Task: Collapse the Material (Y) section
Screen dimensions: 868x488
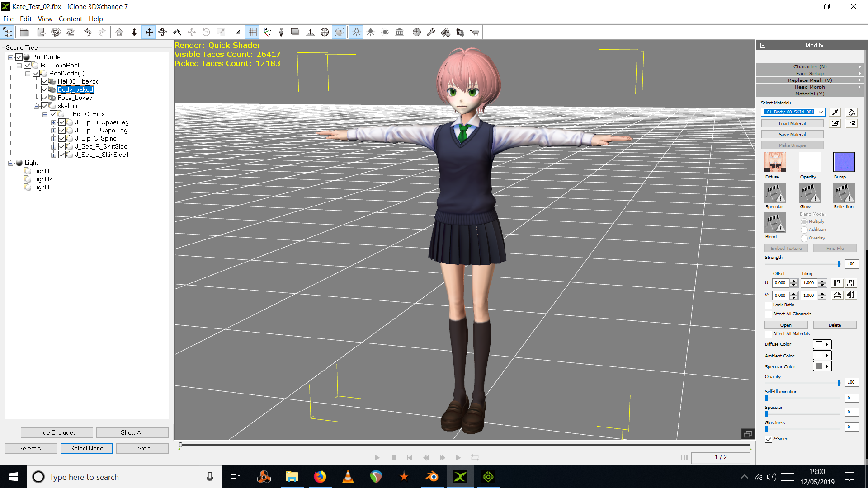Action: [x=810, y=94]
